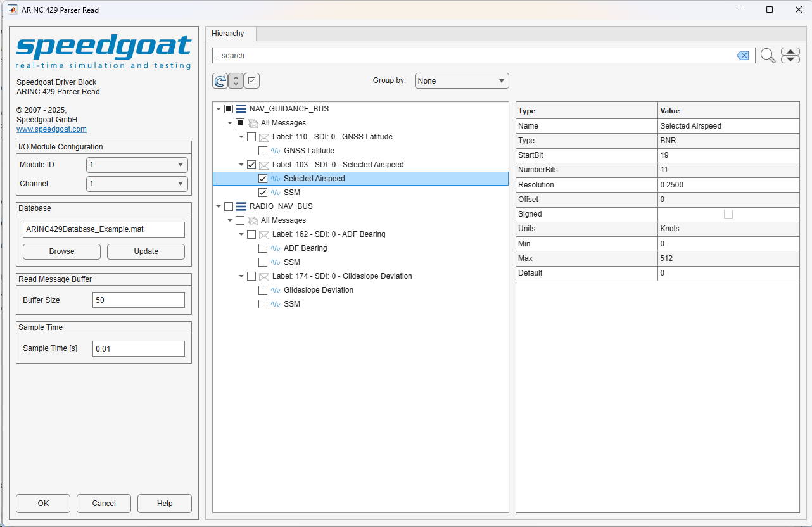Image resolution: width=812 pixels, height=527 pixels.
Task: Click the up/down collapse icon beside search
Action: click(790, 56)
